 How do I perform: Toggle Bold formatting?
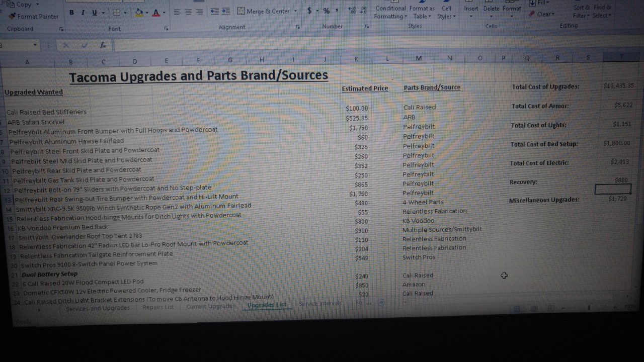click(x=71, y=12)
